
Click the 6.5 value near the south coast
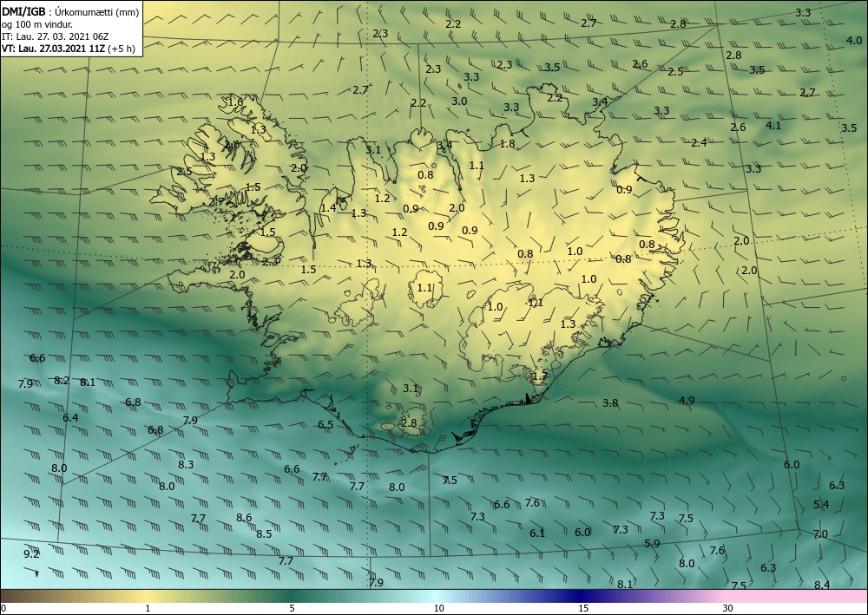(x=326, y=425)
